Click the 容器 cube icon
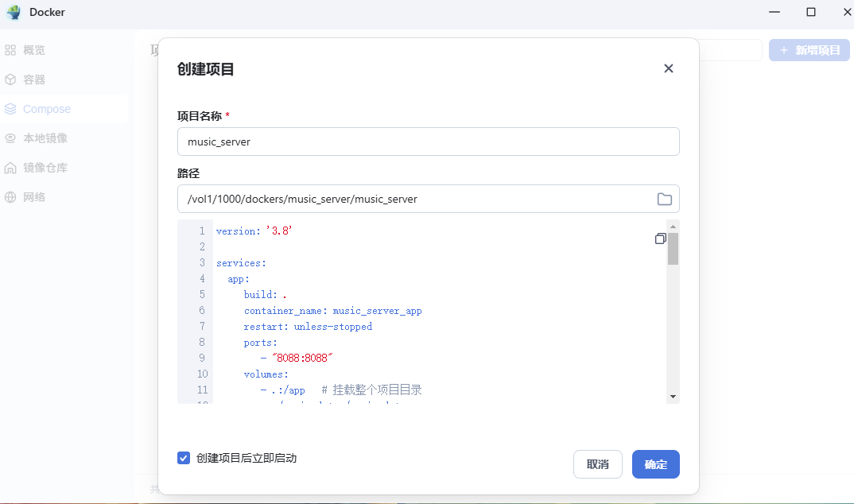The width and height of the screenshot is (854, 504). coord(10,79)
